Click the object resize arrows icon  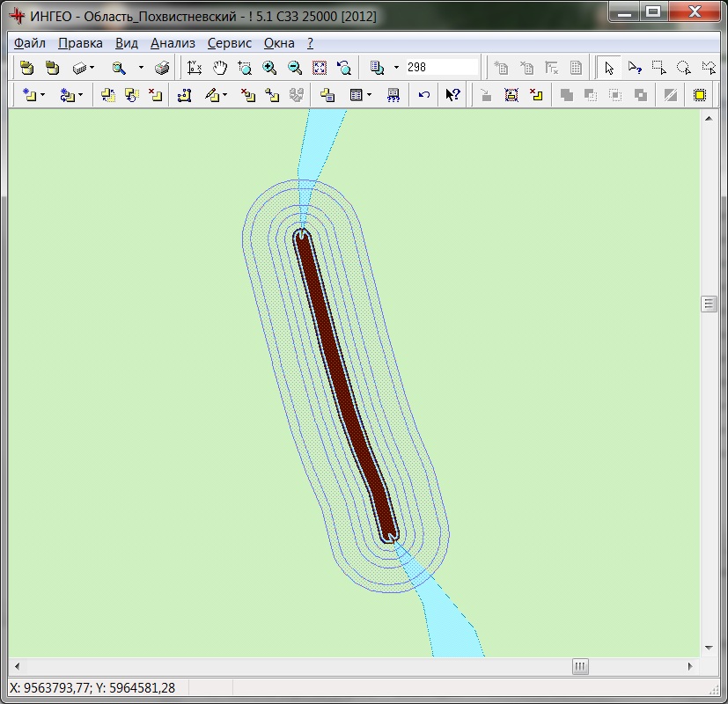(x=108, y=95)
